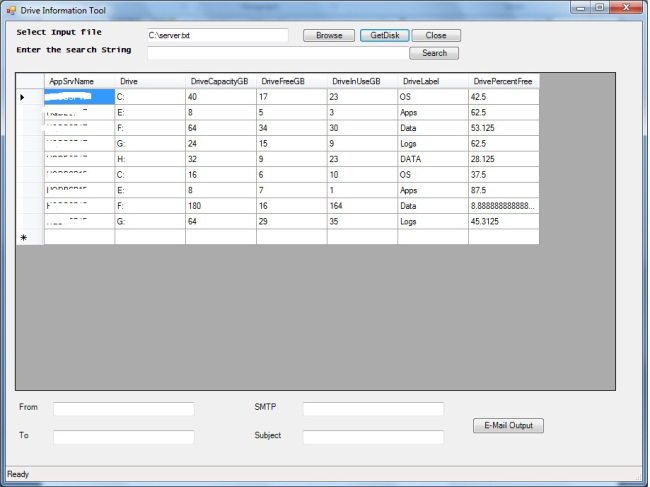Minimize the Drive Information Tool window
Image resolution: width=650 pixels, height=487 pixels.
click(581, 7)
